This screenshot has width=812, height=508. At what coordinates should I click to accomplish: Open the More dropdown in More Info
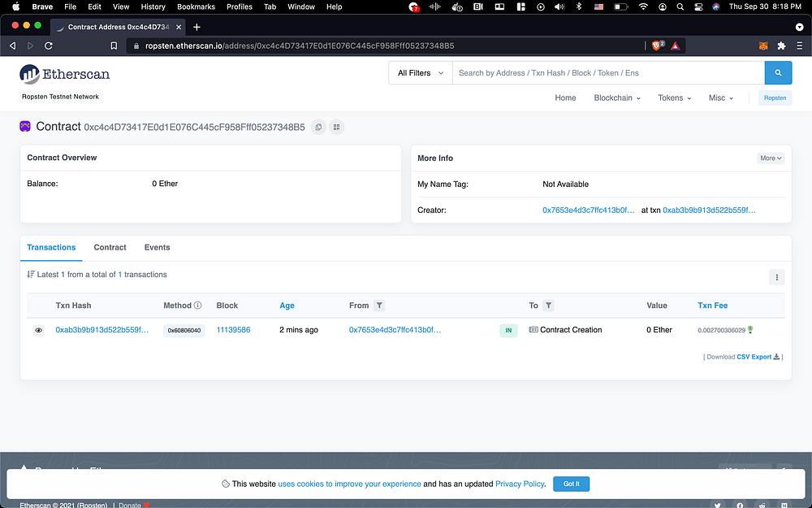(x=771, y=158)
